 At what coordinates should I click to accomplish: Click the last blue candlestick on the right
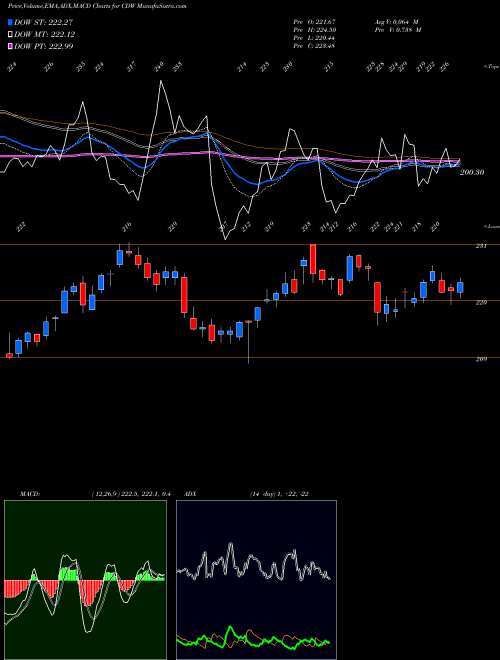pos(460,287)
